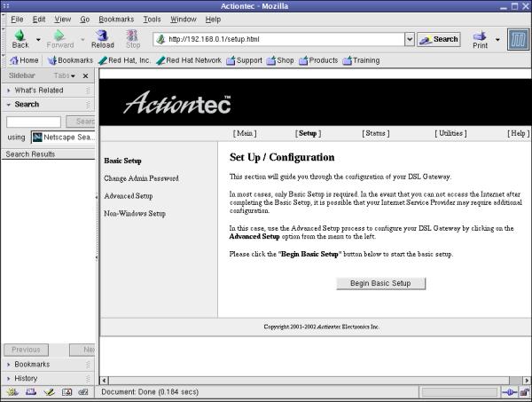
Task: Open the Print options dropdown arrow
Action: pyautogui.click(x=497, y=40)
